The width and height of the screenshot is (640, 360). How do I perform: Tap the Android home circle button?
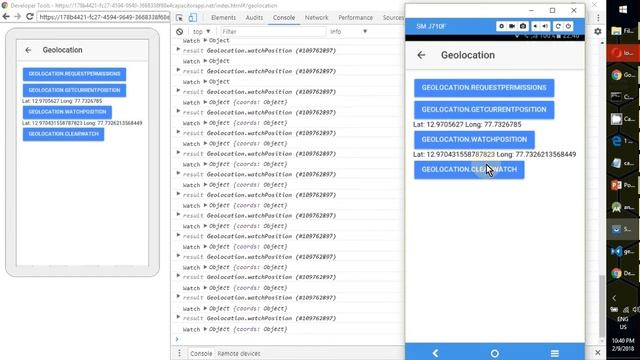tap(495, 353)
